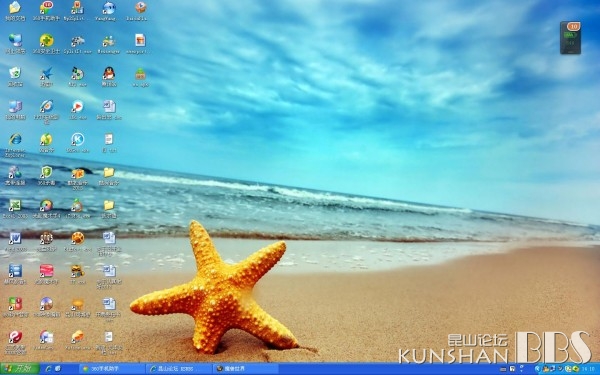This screenshot has height=375, width=600.
Task: Launch the pink-red card icon shortcut
Action: (46, 271)
